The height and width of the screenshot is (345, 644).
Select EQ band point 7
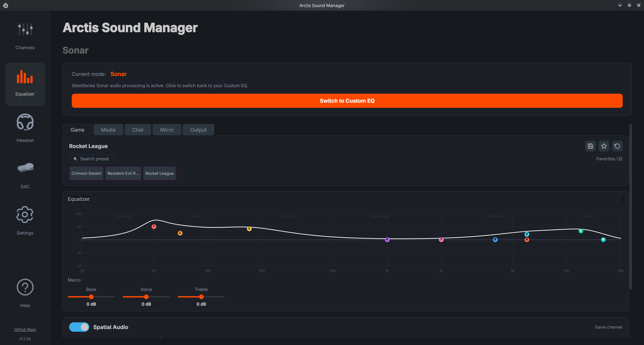tap(441, 240)
